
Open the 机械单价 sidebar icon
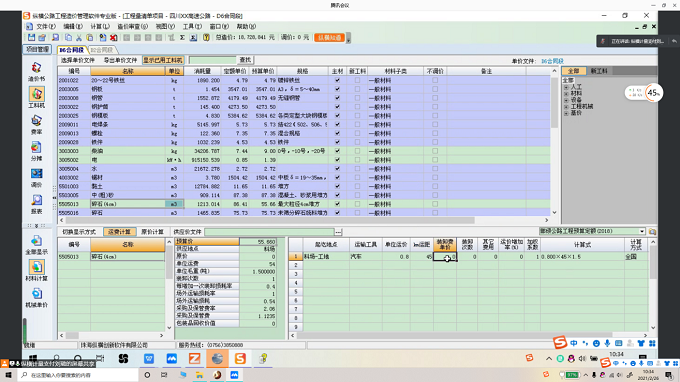[x=36, y=297]
